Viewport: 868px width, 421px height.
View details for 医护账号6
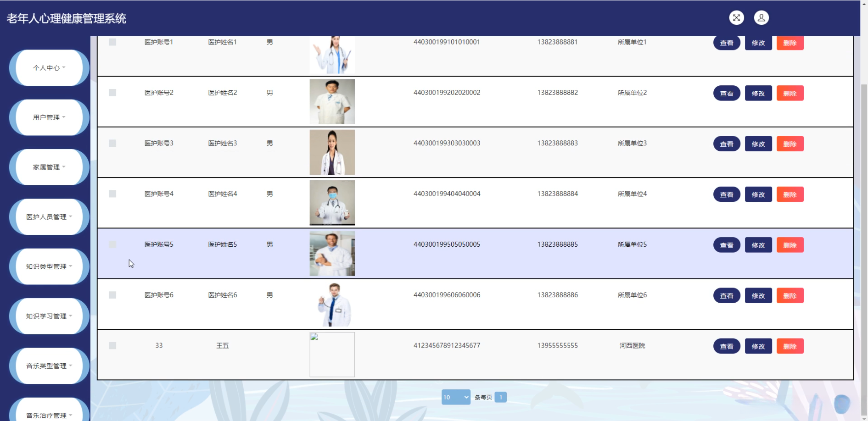tap(727, 296)
